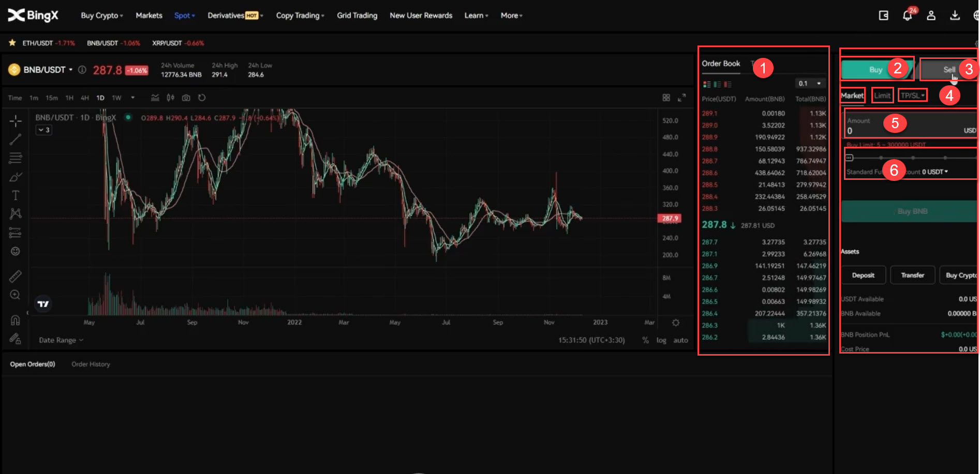
Task: Change order book 0.1 depth precision
Action: coord(810,84)
